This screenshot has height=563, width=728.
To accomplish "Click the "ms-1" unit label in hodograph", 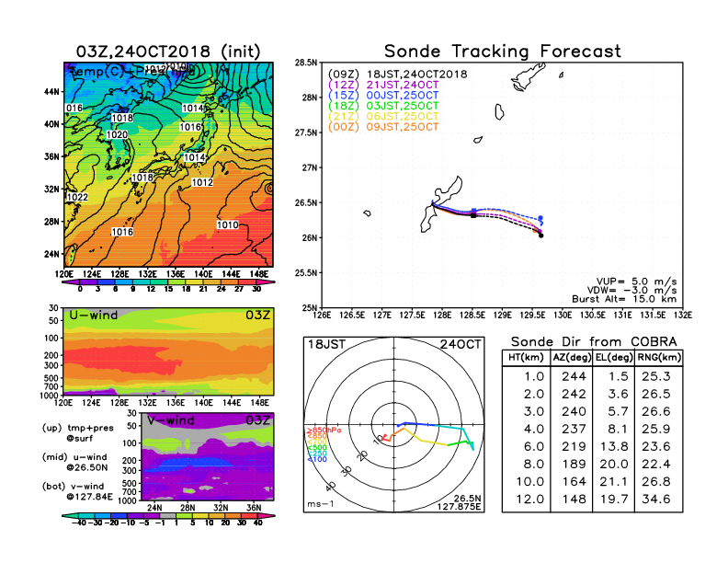I will pos(321,504).
